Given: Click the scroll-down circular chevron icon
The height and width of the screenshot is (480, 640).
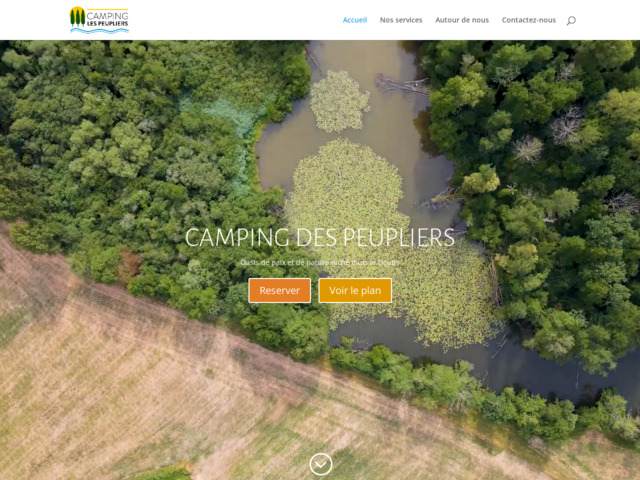Looking at the screenshot, I should coord(321,464).
